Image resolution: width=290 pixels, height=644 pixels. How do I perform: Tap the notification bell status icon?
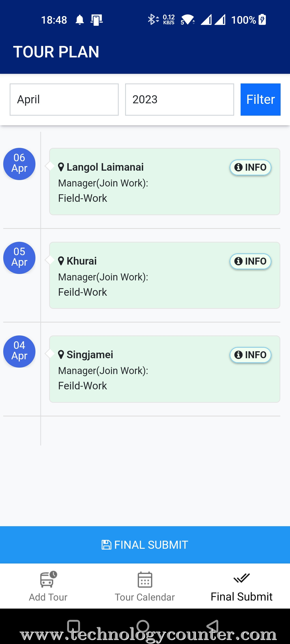[x=80, y=20]
